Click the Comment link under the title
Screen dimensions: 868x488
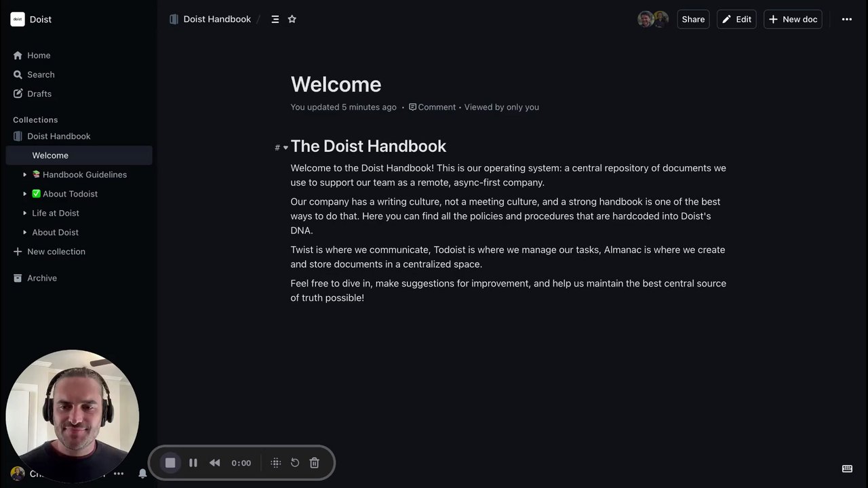pyautogui.click(x=432, y=107)
